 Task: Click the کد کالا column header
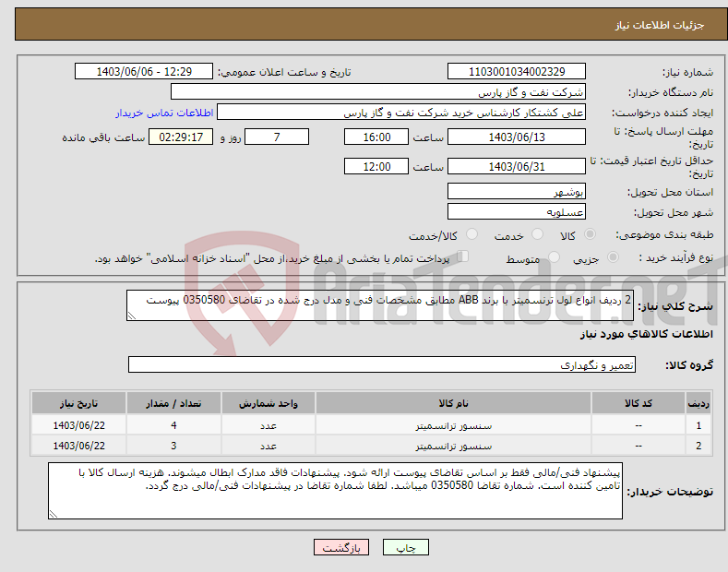click(x=638, y=403)
